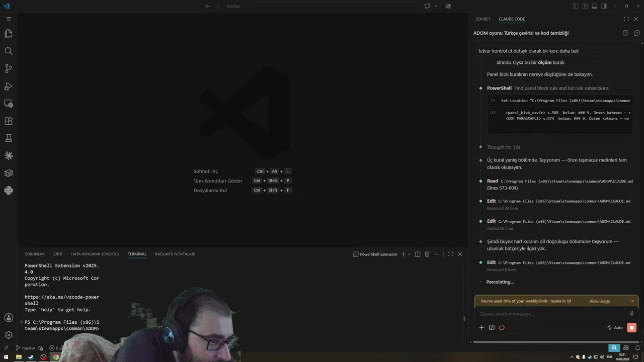Open the slash commands button
Viewport: 644px width, 362px height.
point(492,328)
